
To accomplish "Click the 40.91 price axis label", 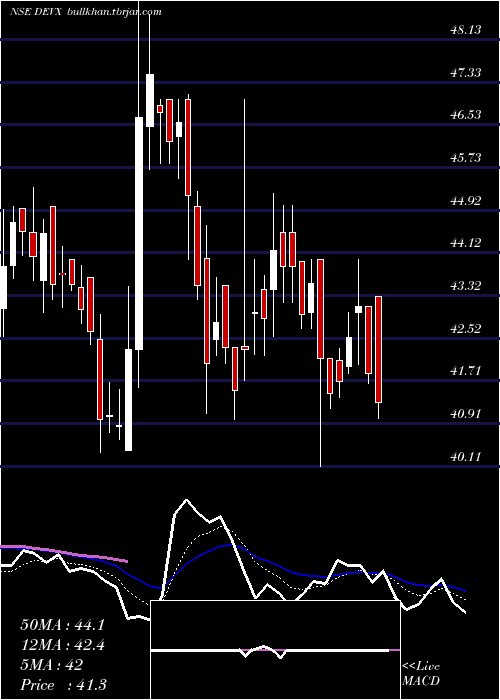I will [x=466, y=414].
